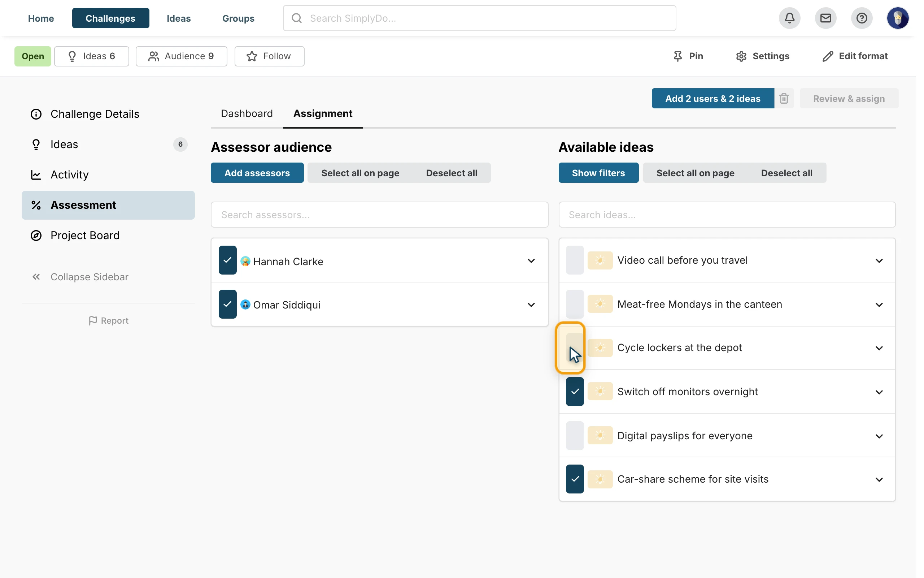Click the Report flag link

tap(108, 320)
